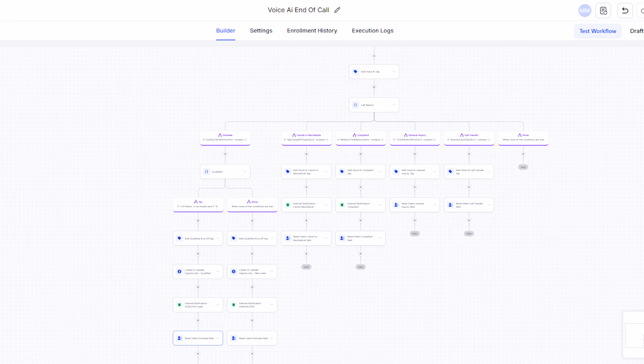Open three-dot menu on Add Voice Ai Cancel or Reschedule Tag
The width and height of the screenshot is (644, 364).
pos(326,171)
